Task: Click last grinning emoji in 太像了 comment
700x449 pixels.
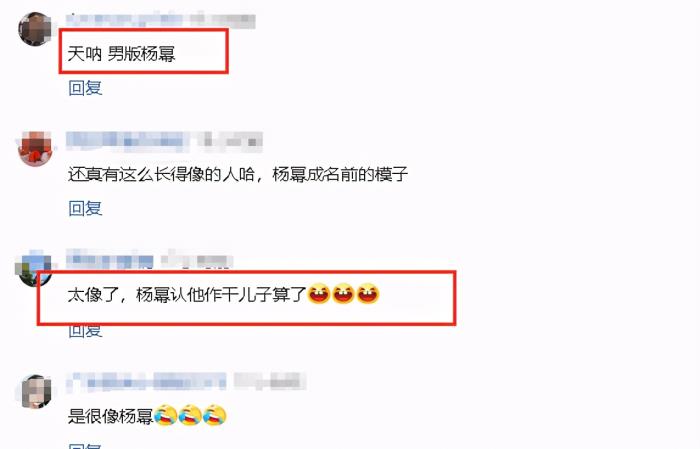Action: (x=368, y=294)
